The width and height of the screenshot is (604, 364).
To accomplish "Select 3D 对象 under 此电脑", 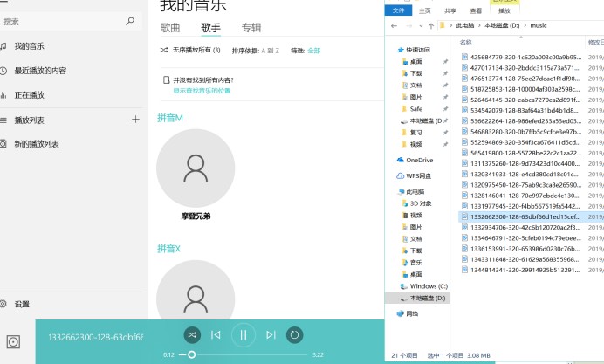I will (421, 203).
